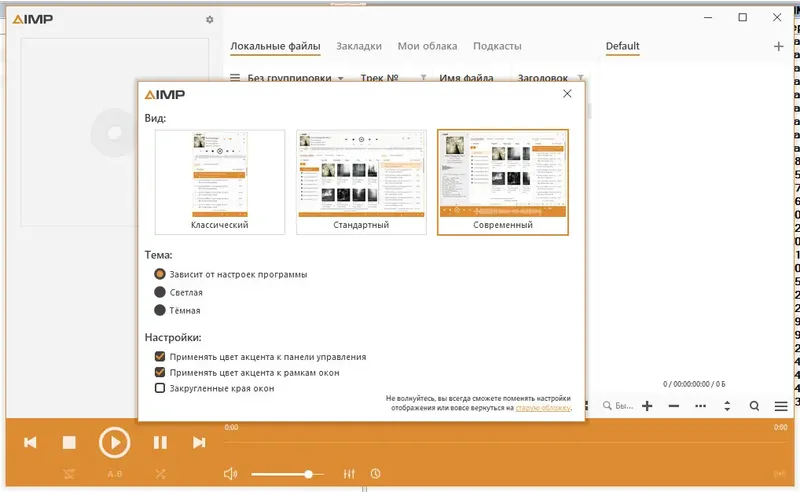The width and height of the screenshot is (800, 492).
Task: Open the Трек № column filter
Action: [423, 78]
